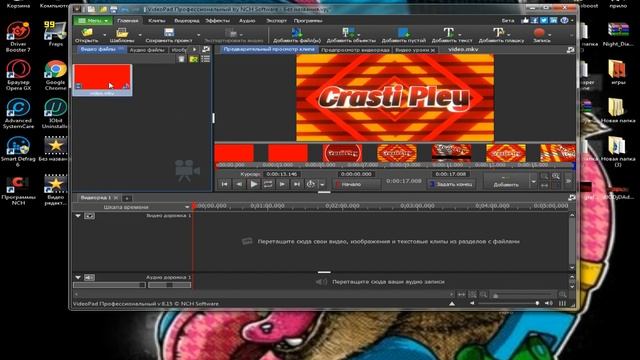Image resolution: width=640 pixels, height=360 pixels.
Task: Select the Главная ribbon tab
Action: tap(128, 20)
